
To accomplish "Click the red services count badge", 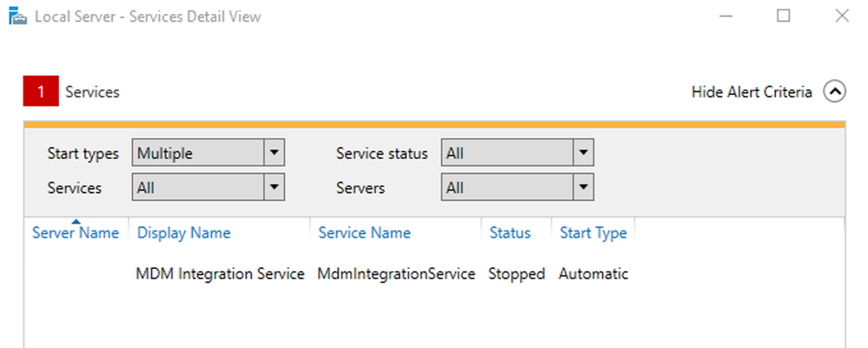I will pos(40,91).
